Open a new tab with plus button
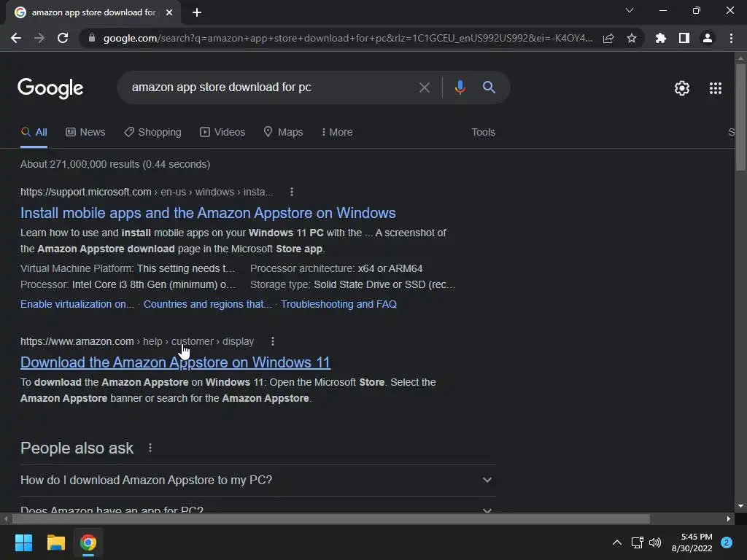This screenshot has height=560, width=747. pos(197,12)
